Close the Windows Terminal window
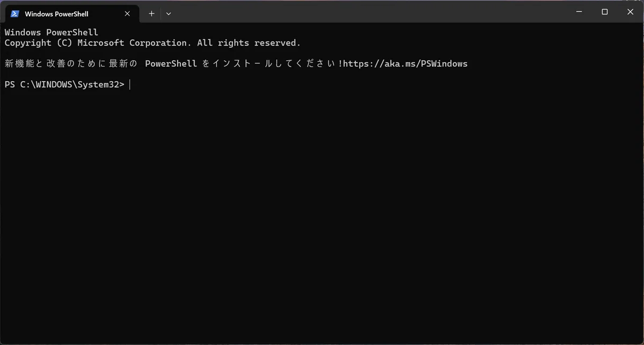This screenshot has height=345, width=644. tap(630, 12)
